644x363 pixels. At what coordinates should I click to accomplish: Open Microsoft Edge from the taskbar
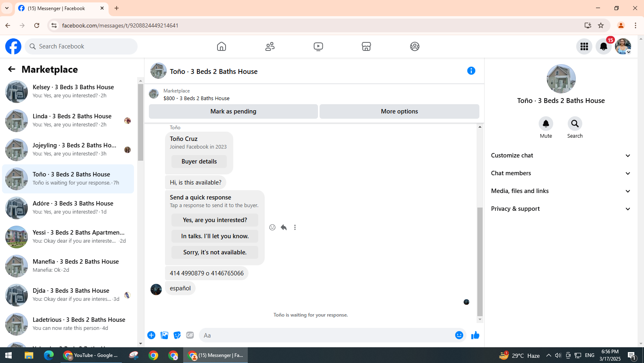coord(49,355)
